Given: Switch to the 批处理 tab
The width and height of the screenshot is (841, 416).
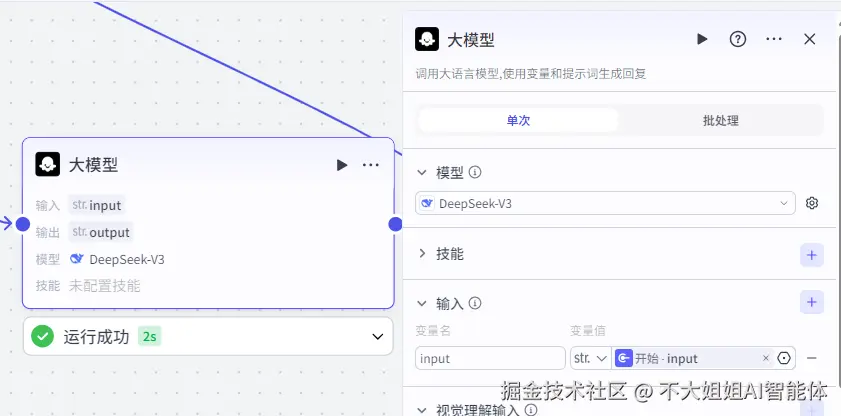Looking at the screenshot, I should [x=720, y=121].
